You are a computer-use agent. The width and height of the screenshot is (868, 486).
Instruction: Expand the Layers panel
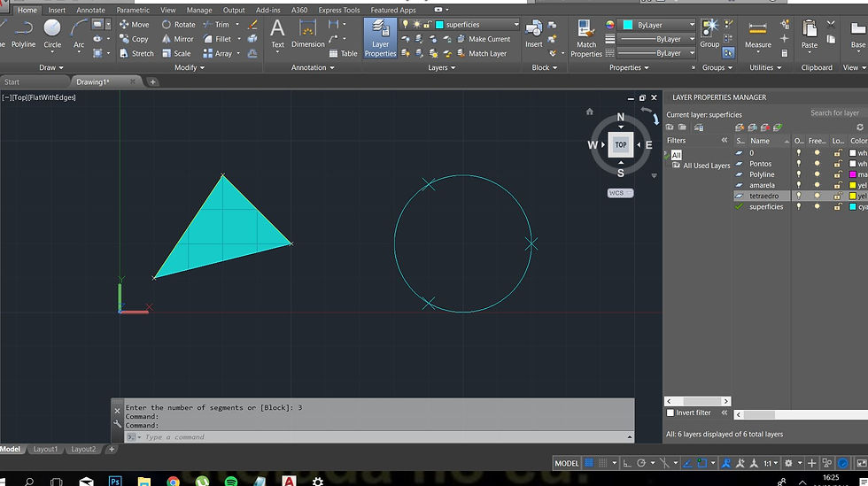pyautogui.click(x=442, y=67)
